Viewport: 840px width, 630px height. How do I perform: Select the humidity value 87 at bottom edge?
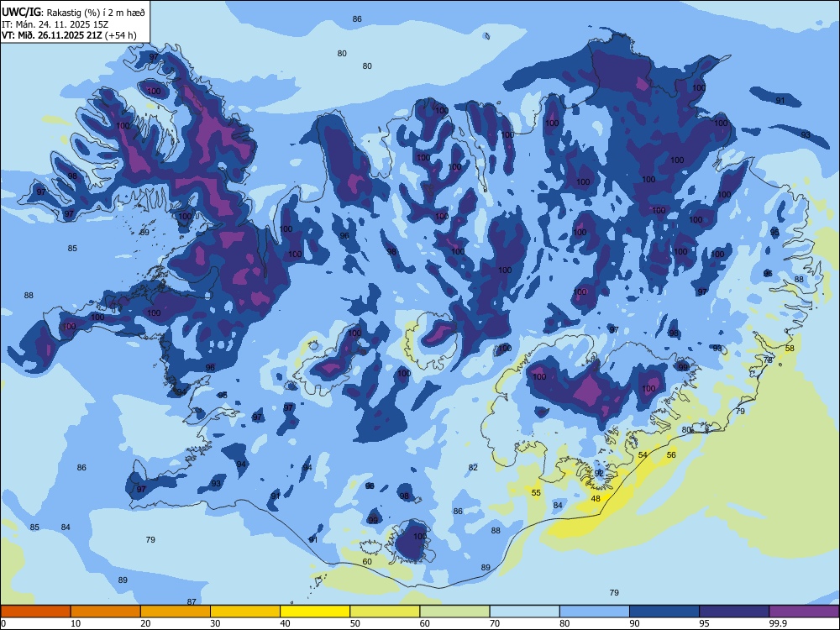coord(192,602)
